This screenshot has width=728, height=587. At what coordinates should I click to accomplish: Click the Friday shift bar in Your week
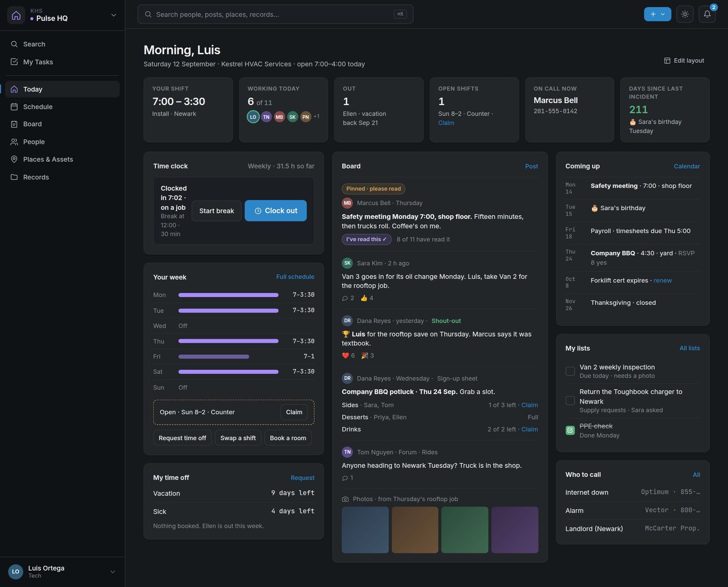214,357
